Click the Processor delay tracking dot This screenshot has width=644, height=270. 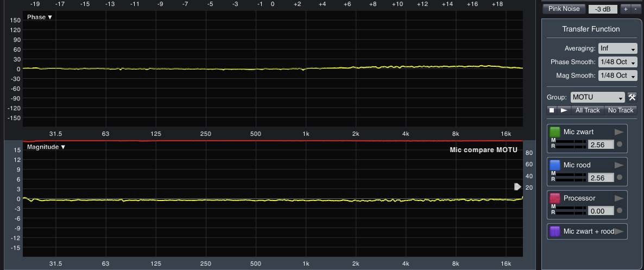620,211
